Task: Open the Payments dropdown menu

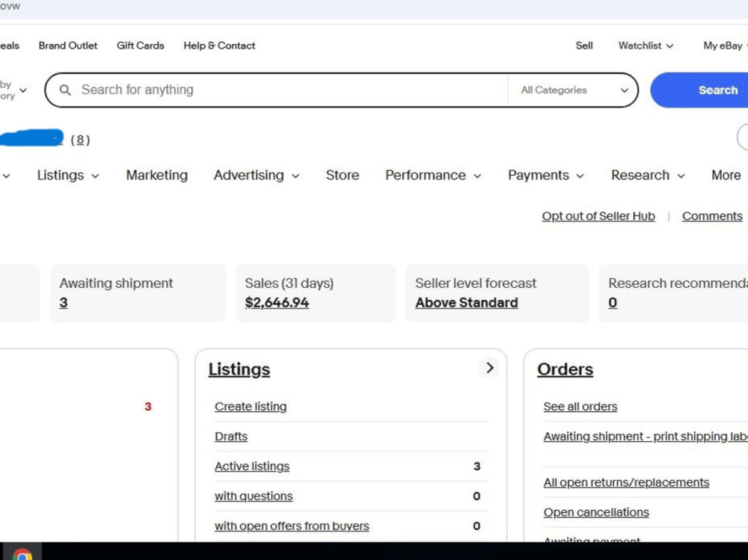Action: coord(546,175)
